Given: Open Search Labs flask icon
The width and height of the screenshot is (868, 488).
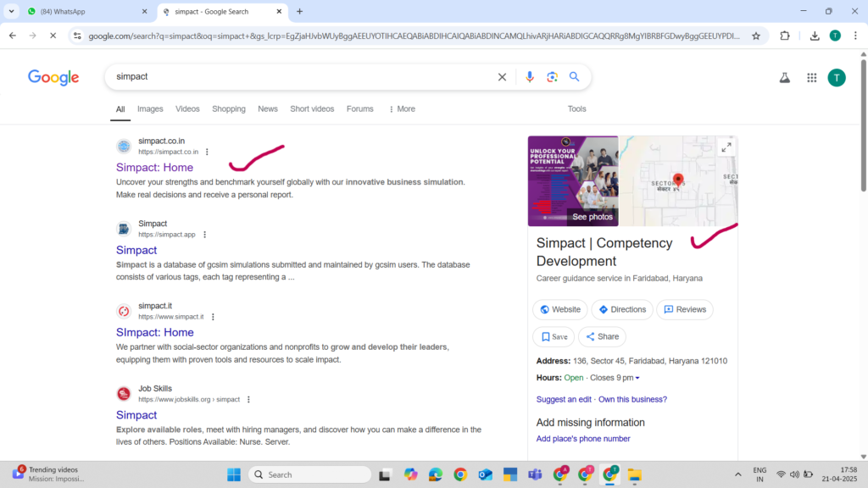Looking at the screenshot, I should [x=784, y=77].
